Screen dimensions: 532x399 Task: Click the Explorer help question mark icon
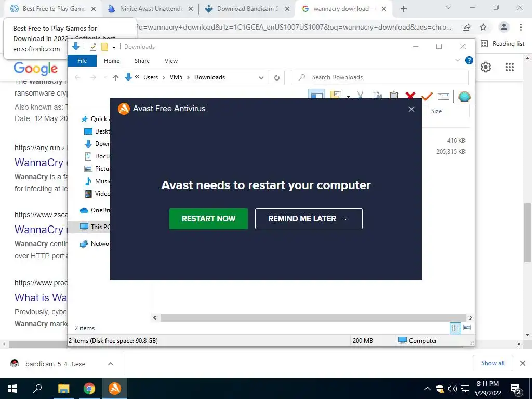(469, 60)
